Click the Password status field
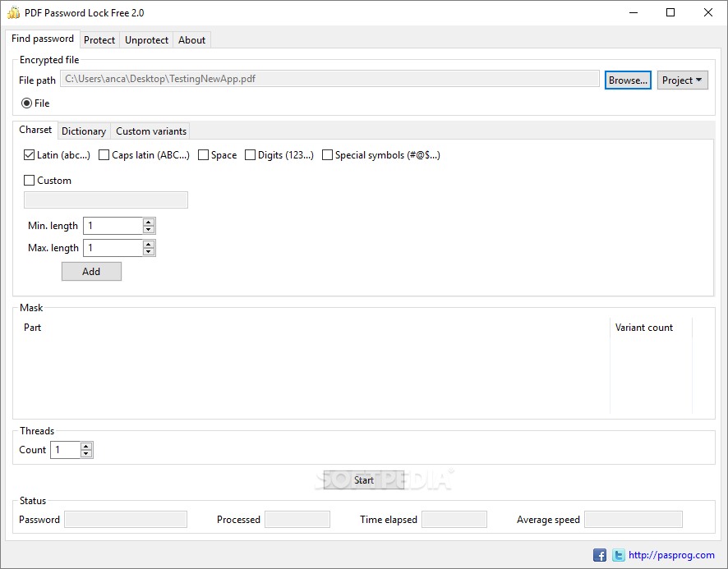Screen dimensions: 728x569 (126, 520)
